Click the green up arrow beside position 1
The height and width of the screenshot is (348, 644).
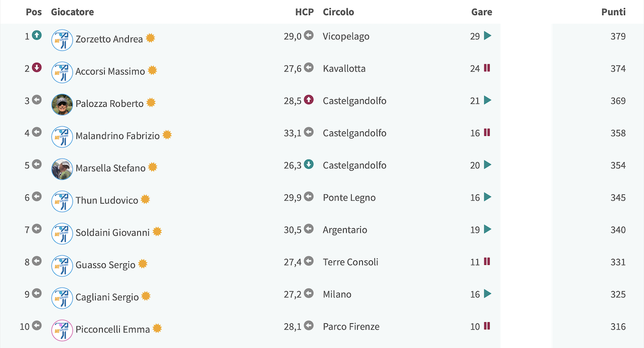coord(37,35)
